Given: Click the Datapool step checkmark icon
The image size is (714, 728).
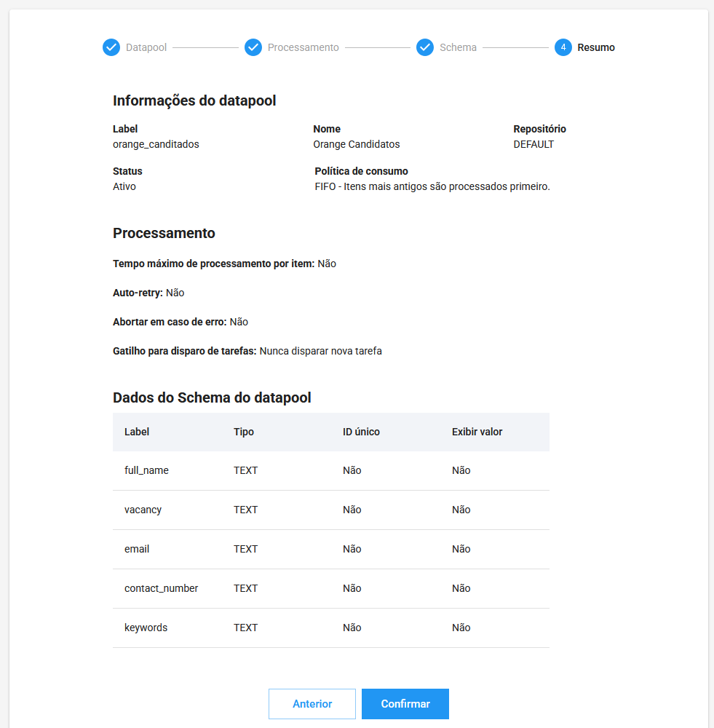Looking at the screenshot, I should click(111, 47).
